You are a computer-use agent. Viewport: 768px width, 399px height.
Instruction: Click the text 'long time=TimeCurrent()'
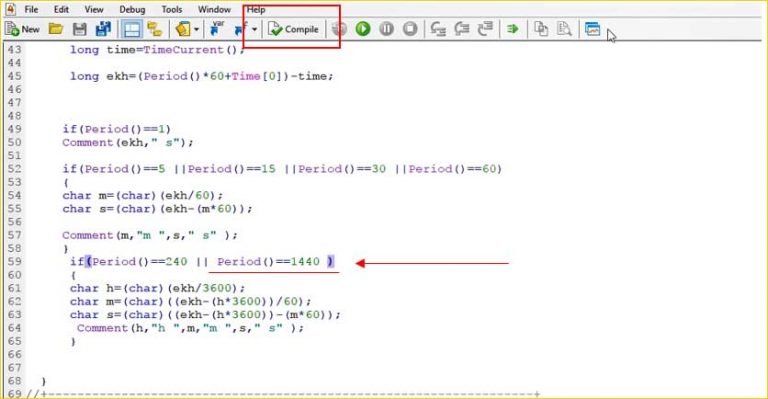[153, 49]
